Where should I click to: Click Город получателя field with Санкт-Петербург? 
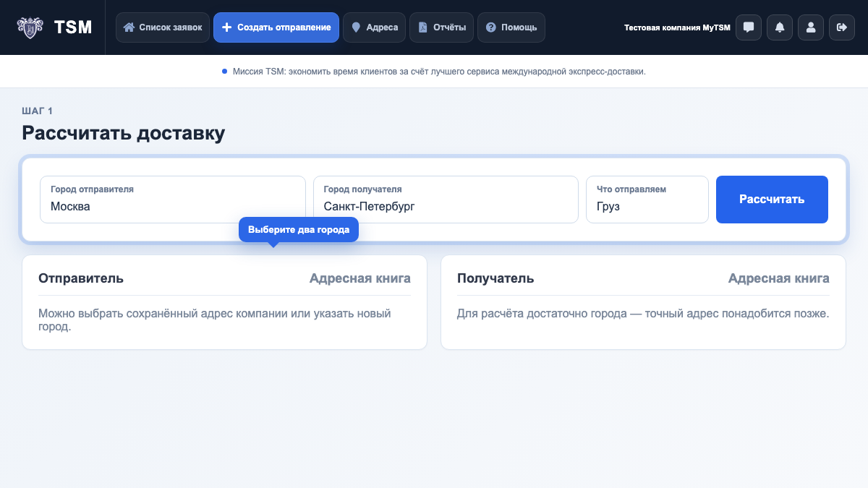pyautogui.click(x=446, y=200)
